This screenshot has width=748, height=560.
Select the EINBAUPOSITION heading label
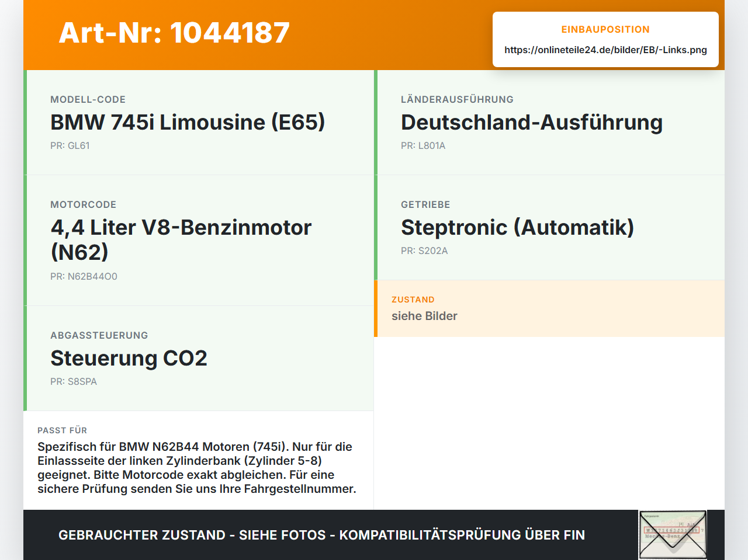coord(605,30)
